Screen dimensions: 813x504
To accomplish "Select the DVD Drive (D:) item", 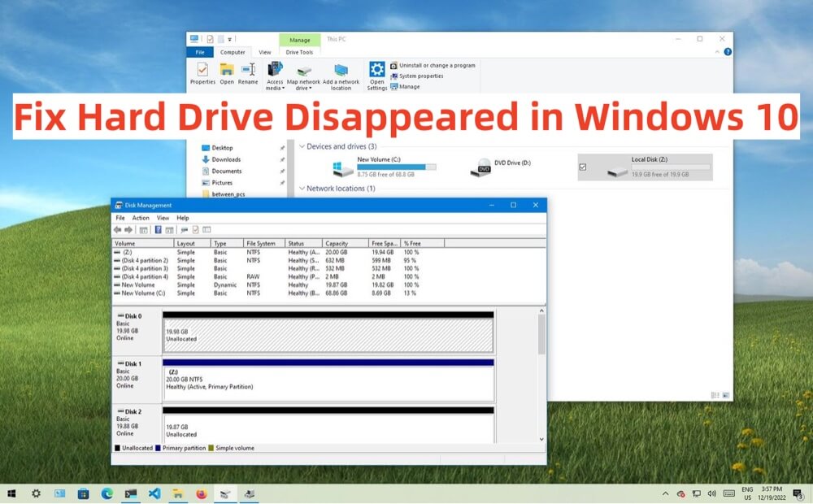I will point(500,167).
